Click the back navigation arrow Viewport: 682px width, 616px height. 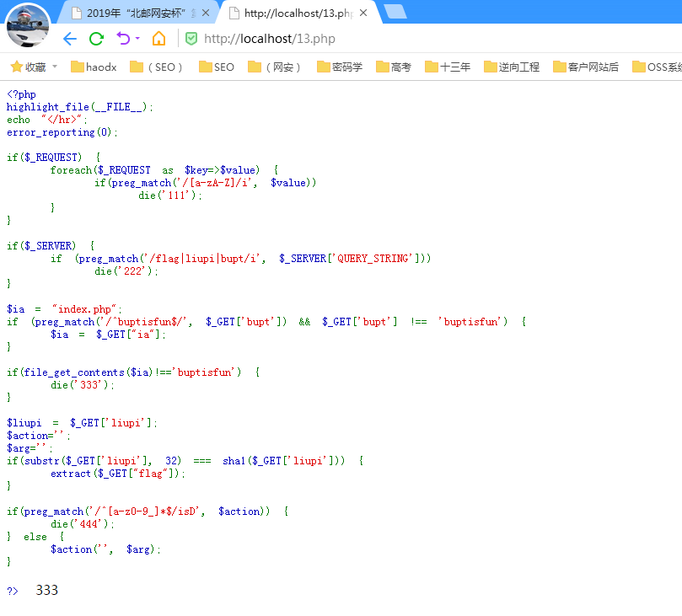(x=70, y=39)
